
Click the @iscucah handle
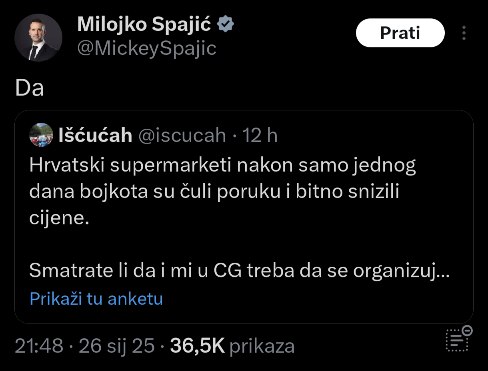(182, 136)
